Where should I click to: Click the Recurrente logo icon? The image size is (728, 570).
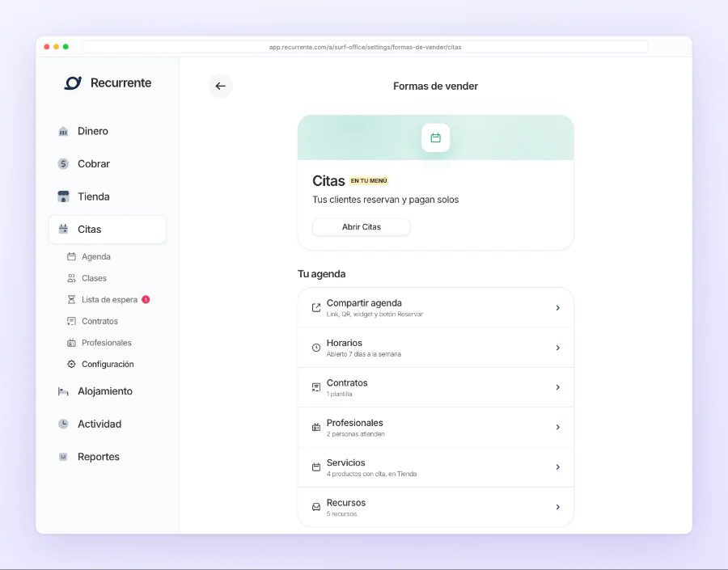click(73, 83)
